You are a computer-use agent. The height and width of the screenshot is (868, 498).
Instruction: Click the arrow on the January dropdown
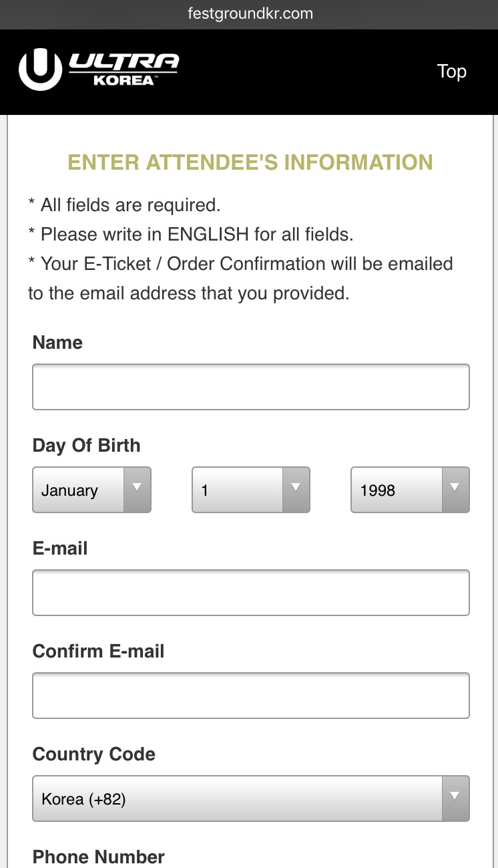pyautogui.click(x=138, y=490)
